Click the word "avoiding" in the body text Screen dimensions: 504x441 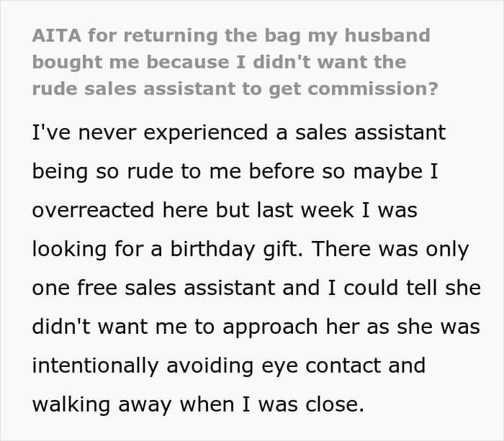(x=210, y=366)
